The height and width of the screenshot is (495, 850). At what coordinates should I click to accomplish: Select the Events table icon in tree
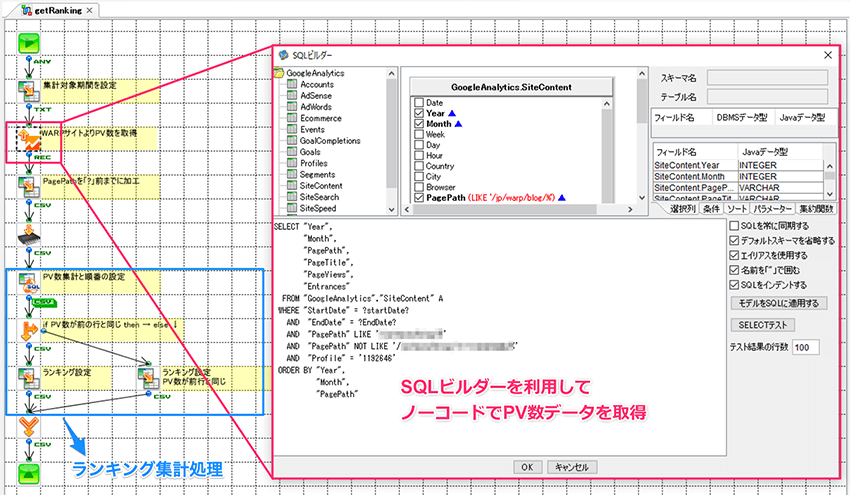292,130
